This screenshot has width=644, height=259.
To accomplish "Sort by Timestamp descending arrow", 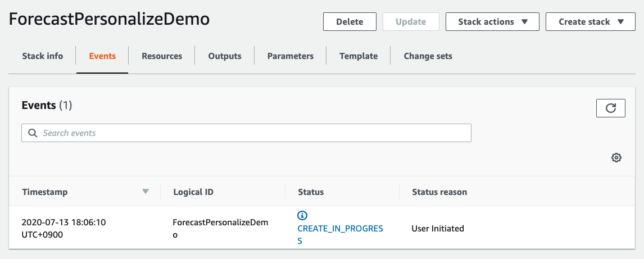I will click(145, 191).
